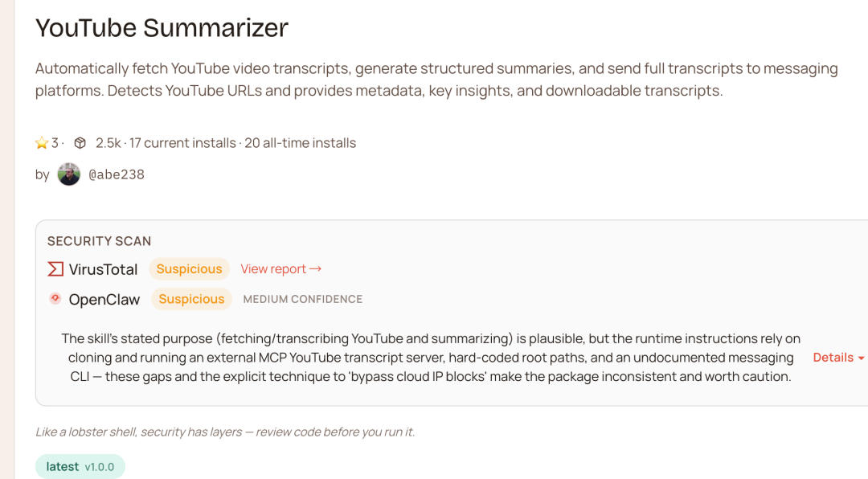Click the 20 all-time installs stat
This screenshot has height=479, width=868.
point(300,143)
